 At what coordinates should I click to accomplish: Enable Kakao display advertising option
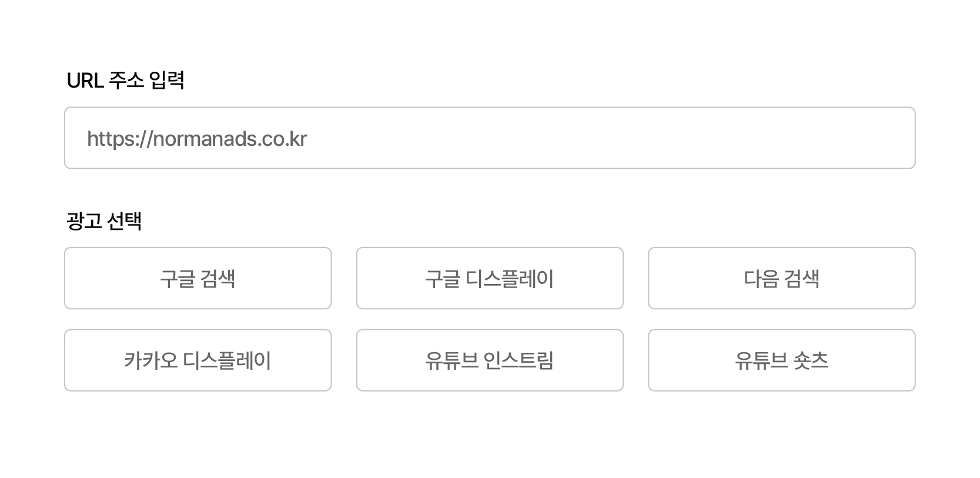point(198,360)
